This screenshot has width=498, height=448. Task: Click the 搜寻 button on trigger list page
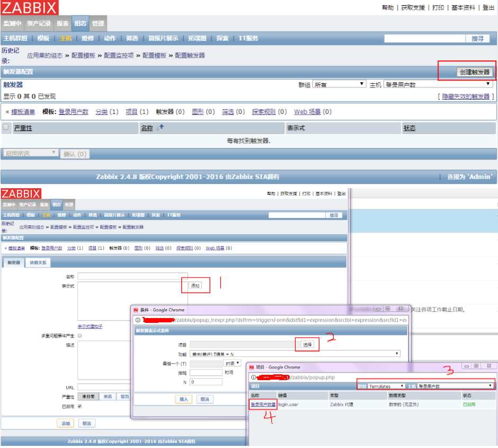477,39
